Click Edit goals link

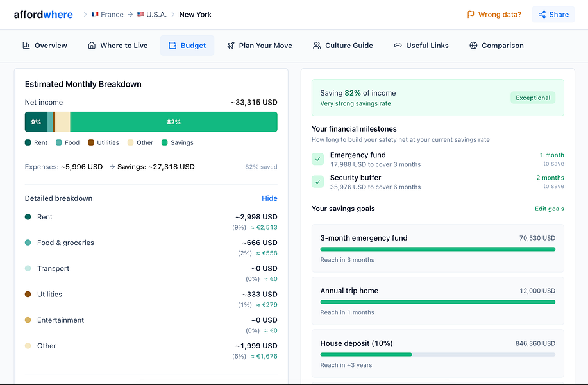coord(549,209)
